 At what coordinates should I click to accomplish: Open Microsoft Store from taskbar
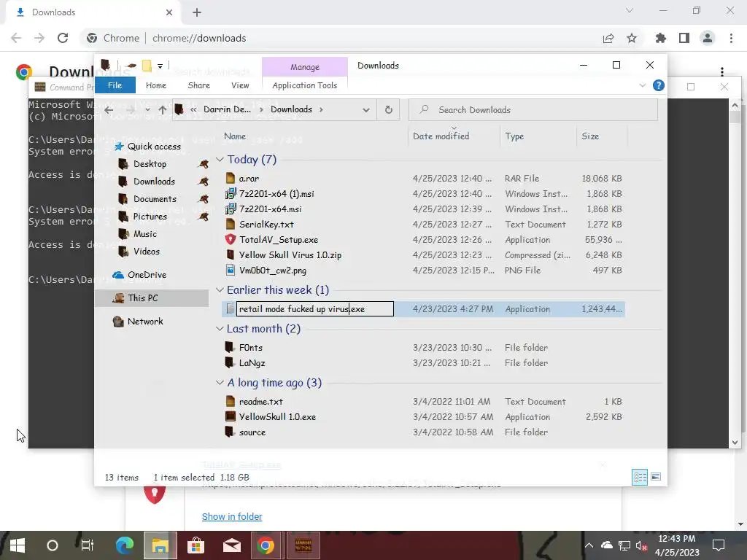(196, 545)
